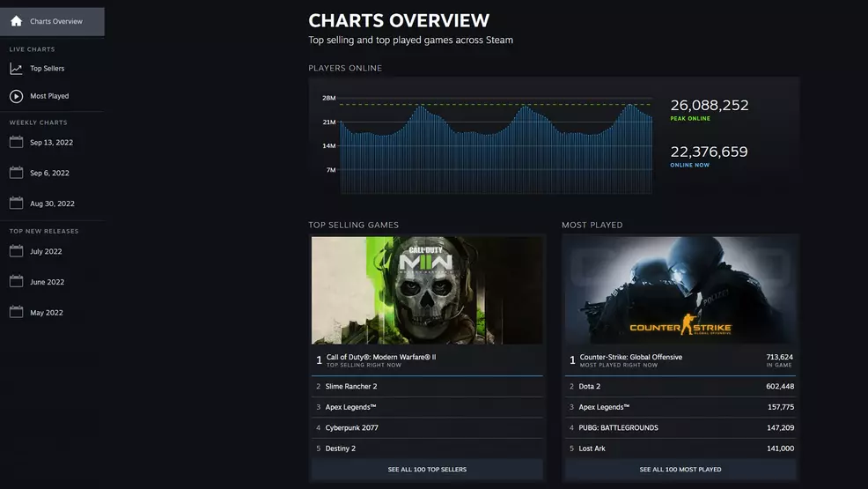Click the home icon beside Charts Overview
Viewport: 868px width, 489px height.
(x=16, y=21)
